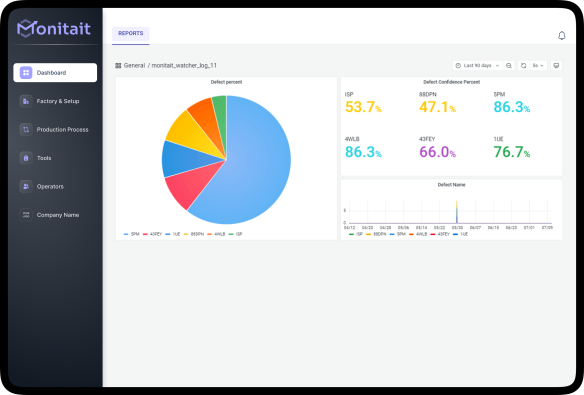Open the Last 90 days time picker
The width and height of the screenshot is (584, 395).
pyautogui.click(x=477, y=66)
